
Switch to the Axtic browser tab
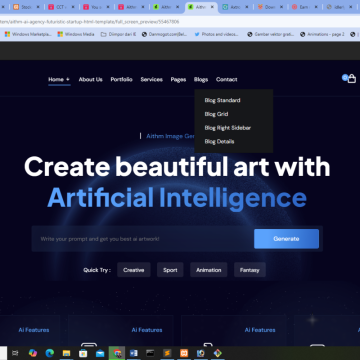coord(235,7)
